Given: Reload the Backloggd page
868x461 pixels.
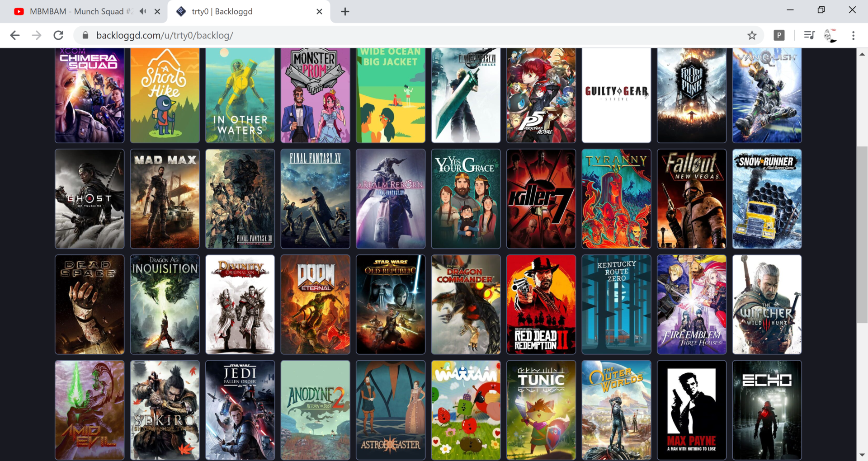Looking at the screenshot, I should pyautogui.click(x=58, y=35).
